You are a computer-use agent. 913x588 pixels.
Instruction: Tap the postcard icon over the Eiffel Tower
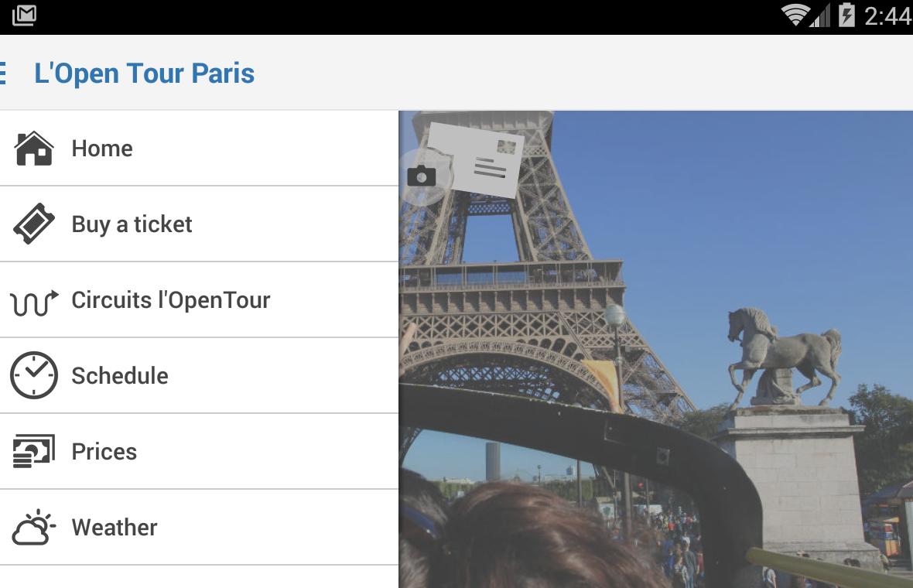476,159
